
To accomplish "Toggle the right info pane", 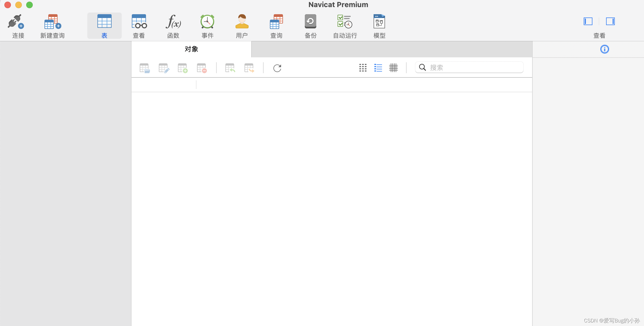I will click(610, 21).
